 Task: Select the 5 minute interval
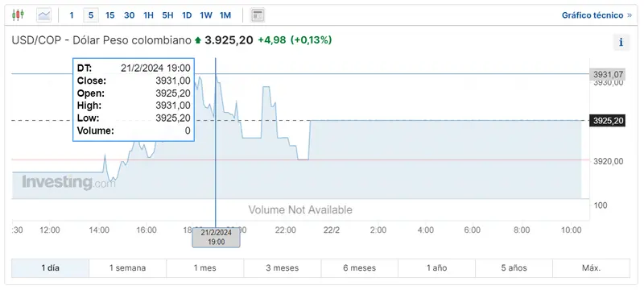[x=91, y=15]
